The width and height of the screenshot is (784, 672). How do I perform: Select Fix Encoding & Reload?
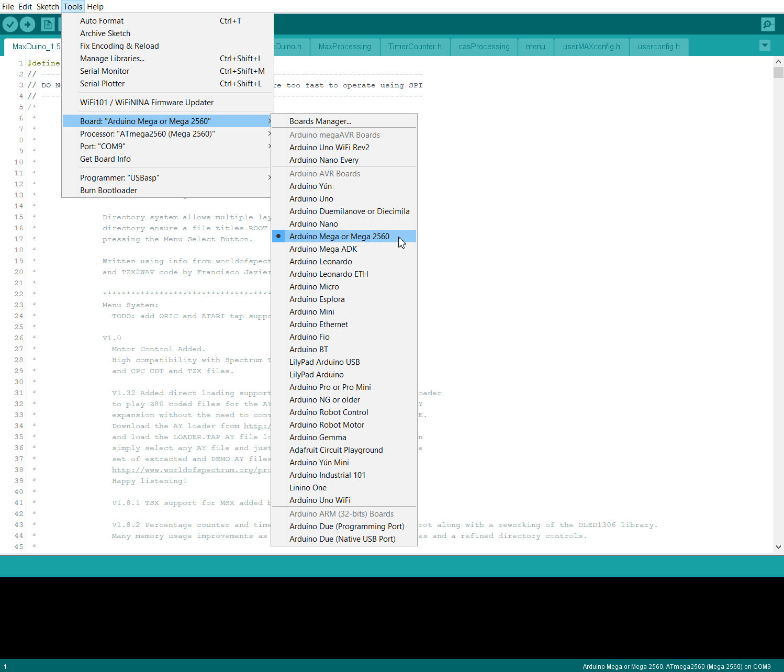tap(167, 46)
